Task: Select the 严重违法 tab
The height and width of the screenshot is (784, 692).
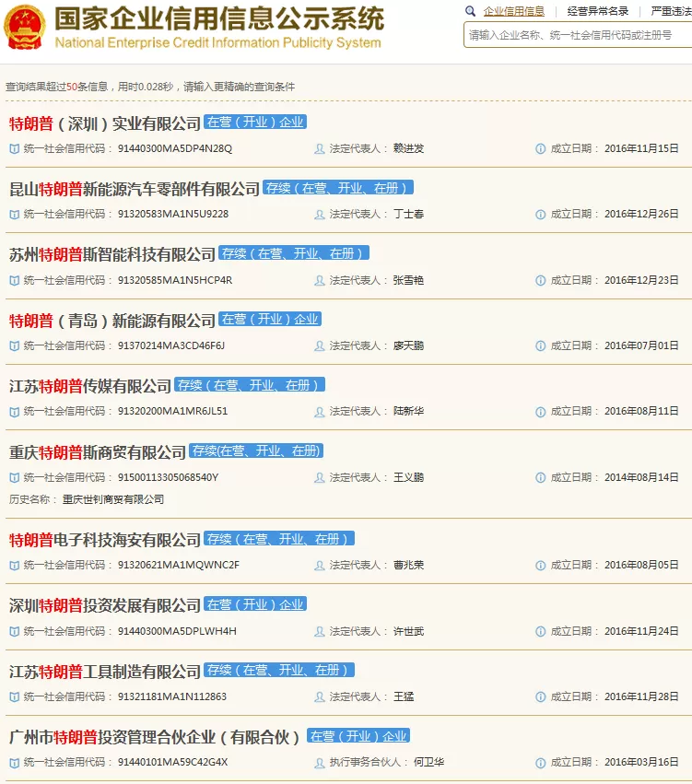Action: pyautogui.click(x=671, y=11)
